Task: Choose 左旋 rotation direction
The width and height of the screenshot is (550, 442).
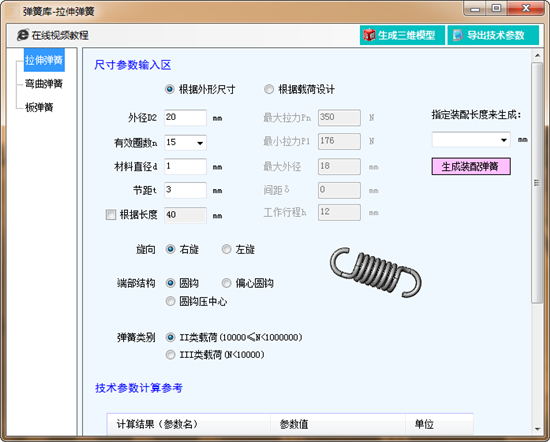Action: pyautogui.click(x=227, y=249)
